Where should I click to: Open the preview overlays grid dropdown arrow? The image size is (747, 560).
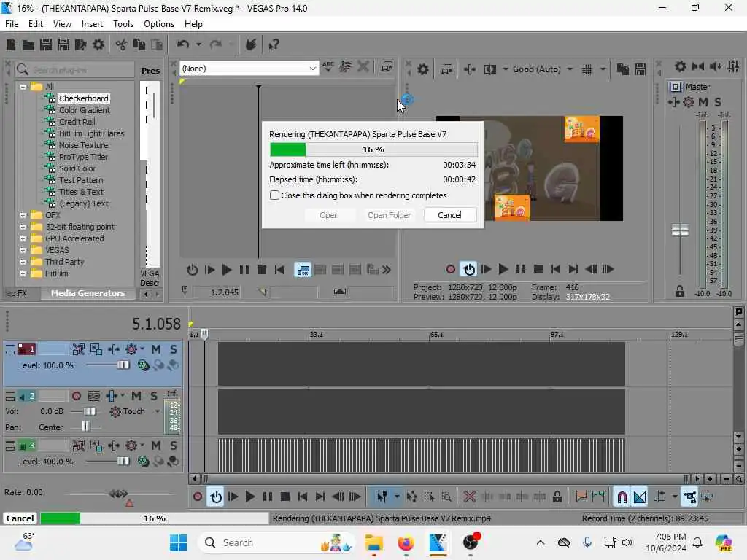pos(603,69)
